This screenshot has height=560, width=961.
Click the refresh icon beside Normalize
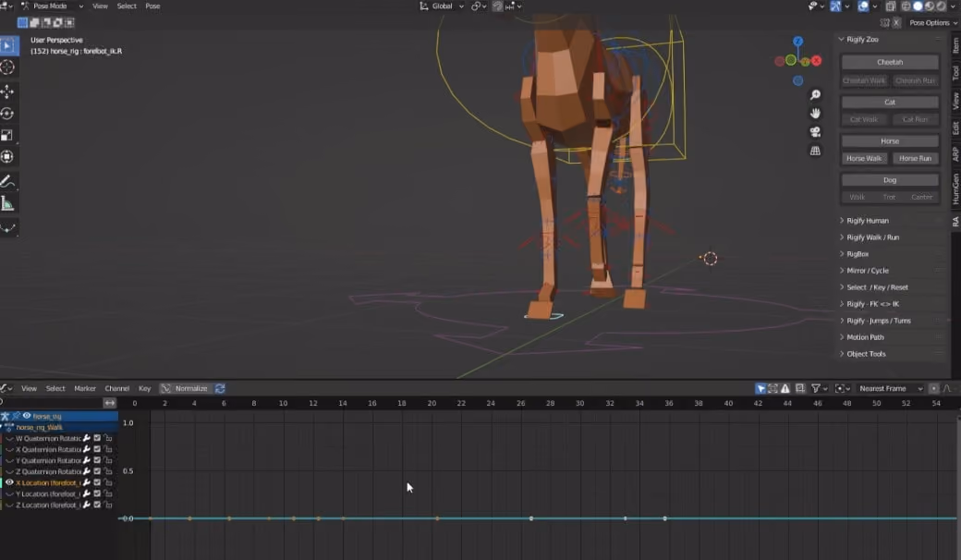220,388
